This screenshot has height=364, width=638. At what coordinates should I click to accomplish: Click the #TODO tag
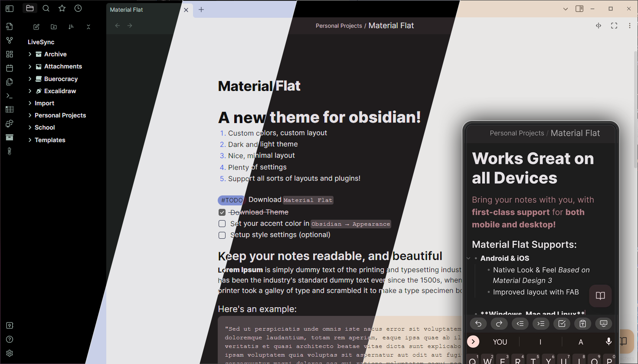coord(232,200)
